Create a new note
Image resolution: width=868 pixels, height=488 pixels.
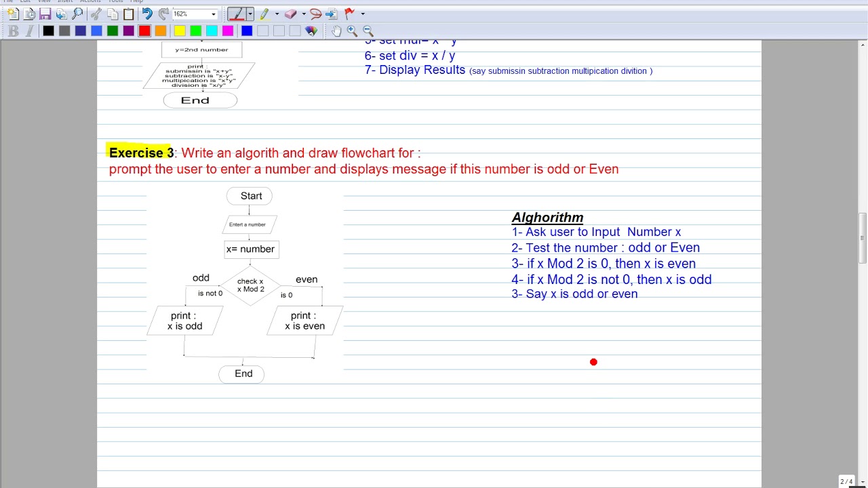[12, 14]
